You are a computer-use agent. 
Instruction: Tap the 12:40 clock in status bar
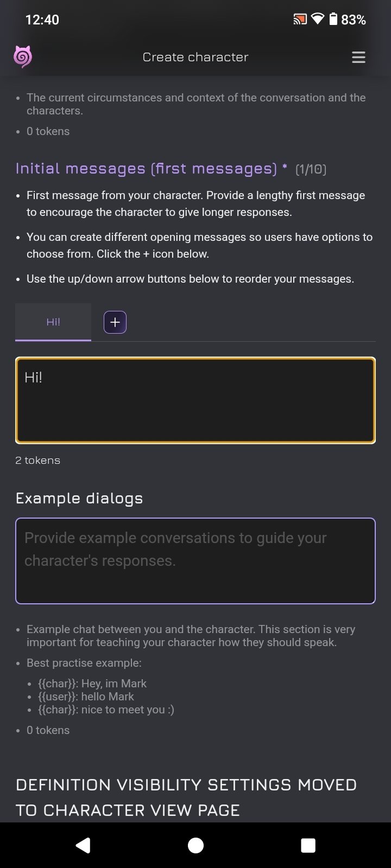pos(42,20)
